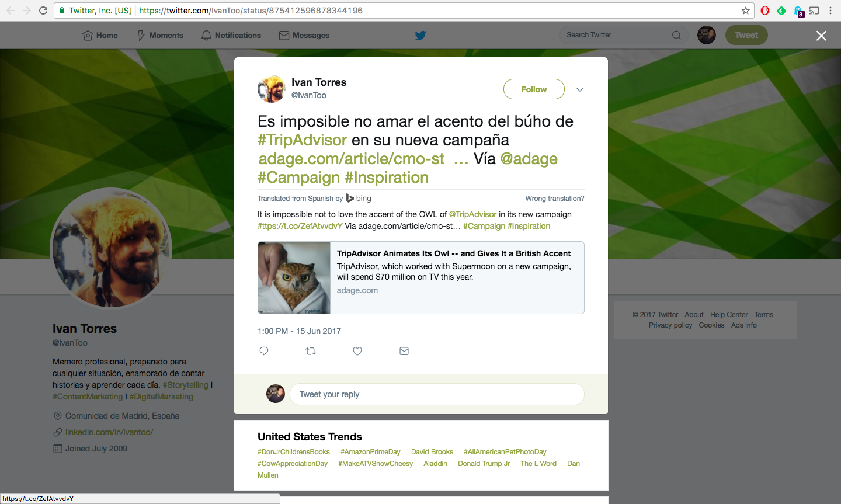
Task: Open Moments
Action: tap(160, 35)
